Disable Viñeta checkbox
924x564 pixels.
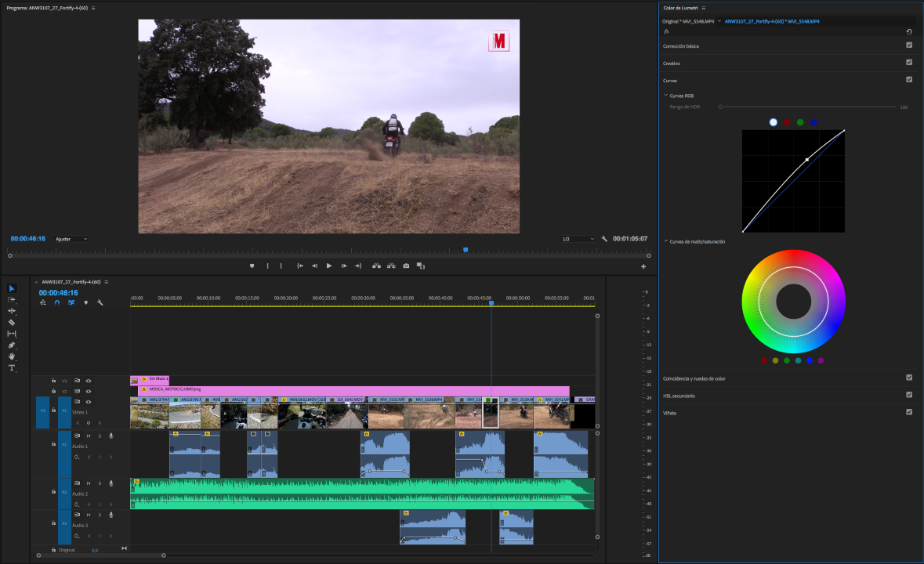point(909,412)
